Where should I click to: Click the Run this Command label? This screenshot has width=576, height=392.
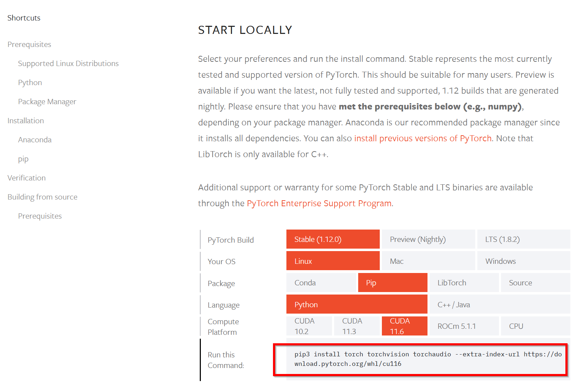(x=226, y=360)
